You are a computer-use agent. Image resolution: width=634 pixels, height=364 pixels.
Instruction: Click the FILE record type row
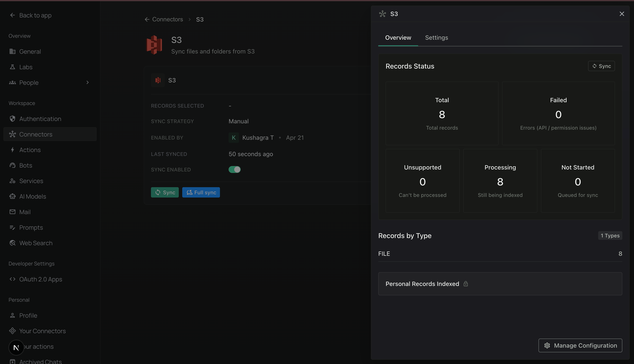point(500,254)
